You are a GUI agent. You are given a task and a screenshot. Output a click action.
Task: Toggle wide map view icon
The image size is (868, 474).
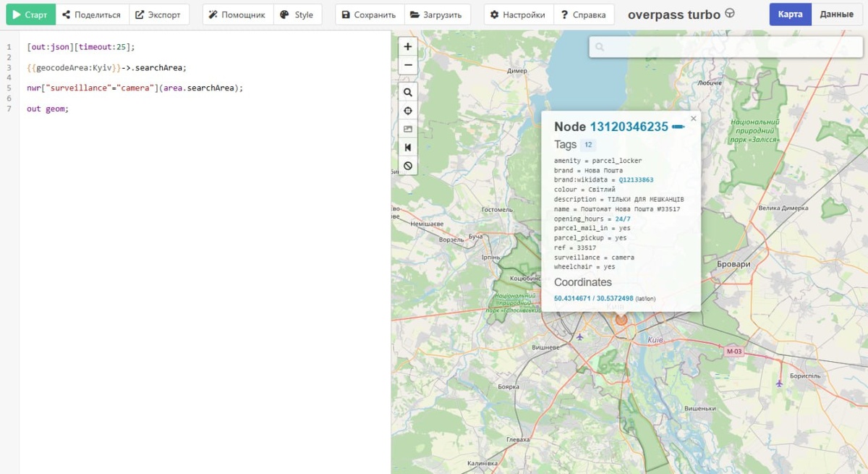click(408, 148)
